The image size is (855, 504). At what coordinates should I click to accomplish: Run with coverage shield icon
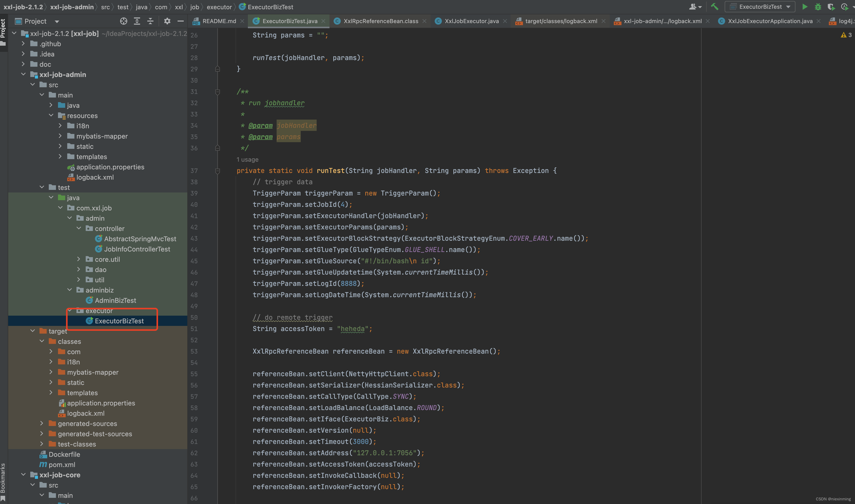[x=831, y=7]
